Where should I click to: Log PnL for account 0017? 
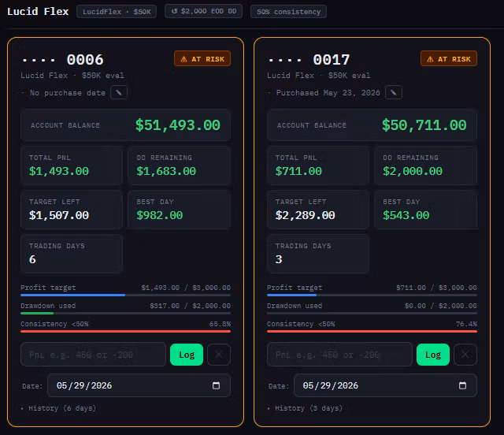coord(432,355)
